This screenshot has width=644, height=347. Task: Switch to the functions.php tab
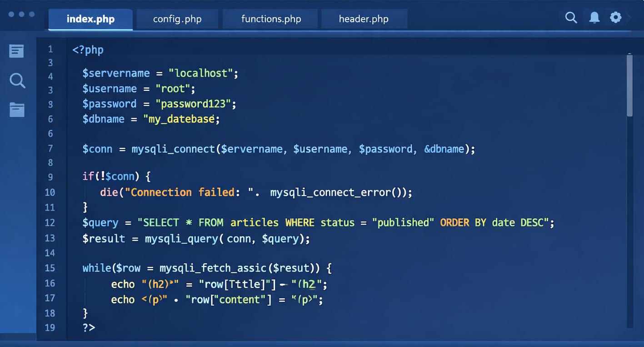coord(270,19)
